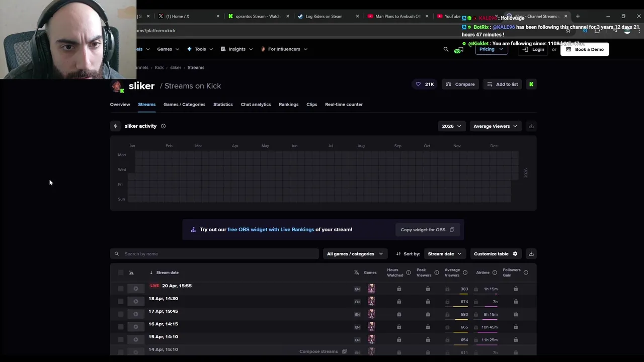Tick the checkbox for 17 Apr, 19:45 stream

tap(120, 314)
